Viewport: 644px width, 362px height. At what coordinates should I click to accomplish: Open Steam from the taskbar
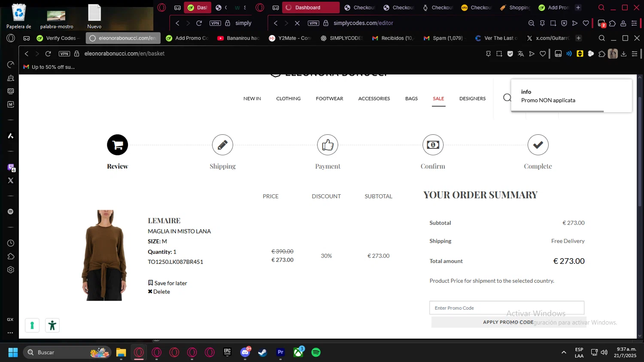(262, 353)
